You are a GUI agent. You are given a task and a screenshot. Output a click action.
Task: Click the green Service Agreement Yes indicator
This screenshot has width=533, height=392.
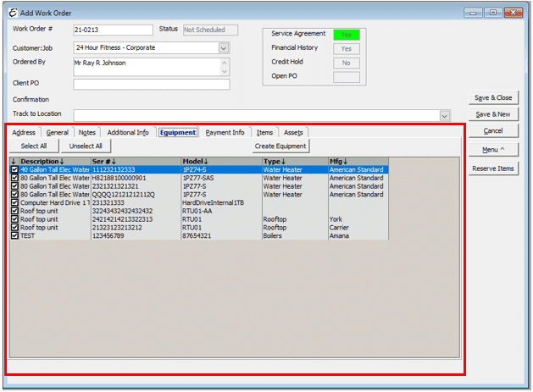347,35
